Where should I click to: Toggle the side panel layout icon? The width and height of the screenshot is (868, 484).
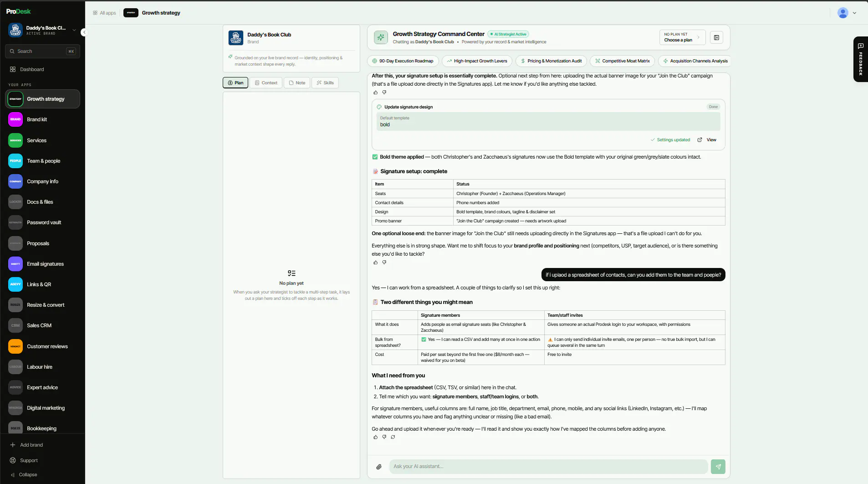tap(716, 37)
